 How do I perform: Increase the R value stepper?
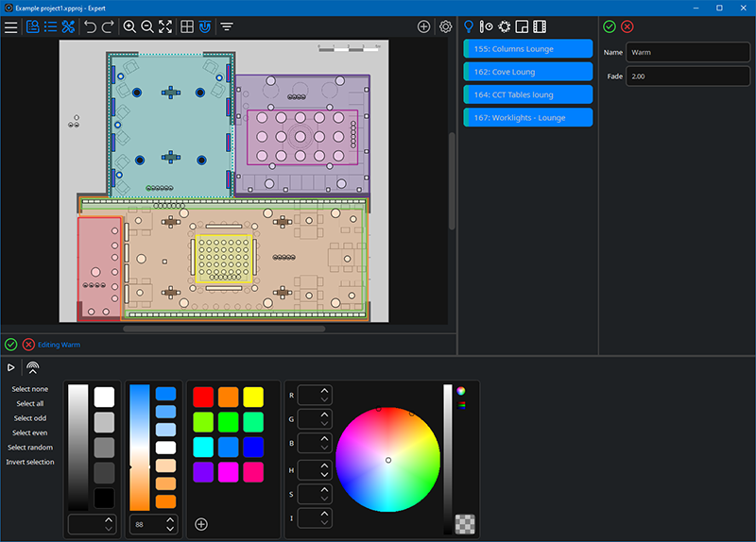(324, 391)
